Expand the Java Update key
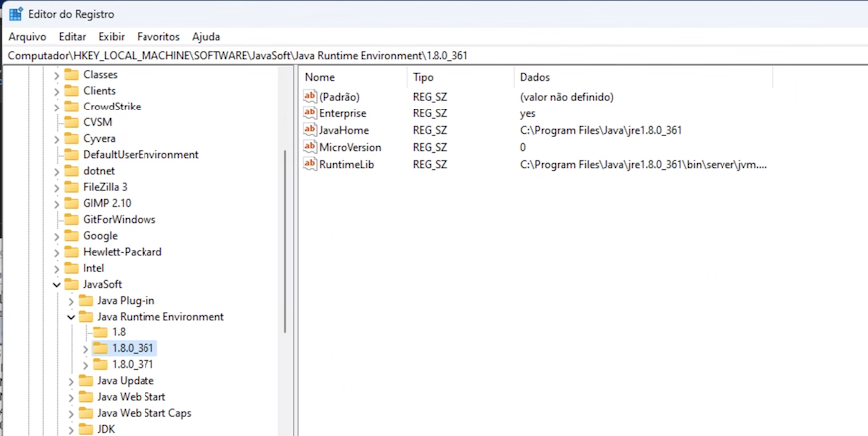The width and height of the screenshot is (868, 436). point(71,381)
